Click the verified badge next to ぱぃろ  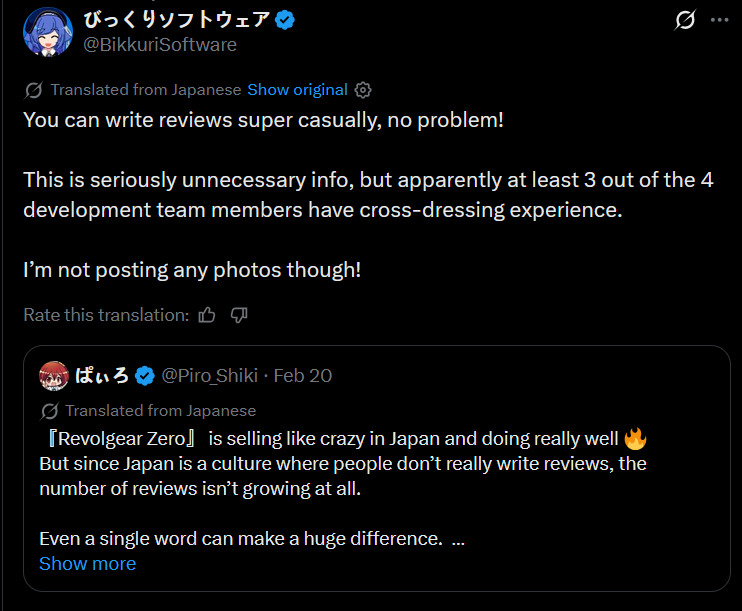144,376
